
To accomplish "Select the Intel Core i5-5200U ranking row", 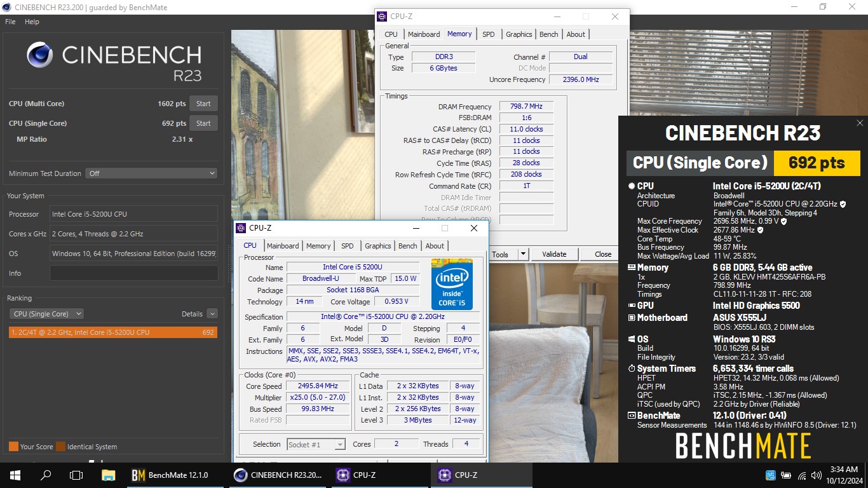I will click(x=113, y=332).
